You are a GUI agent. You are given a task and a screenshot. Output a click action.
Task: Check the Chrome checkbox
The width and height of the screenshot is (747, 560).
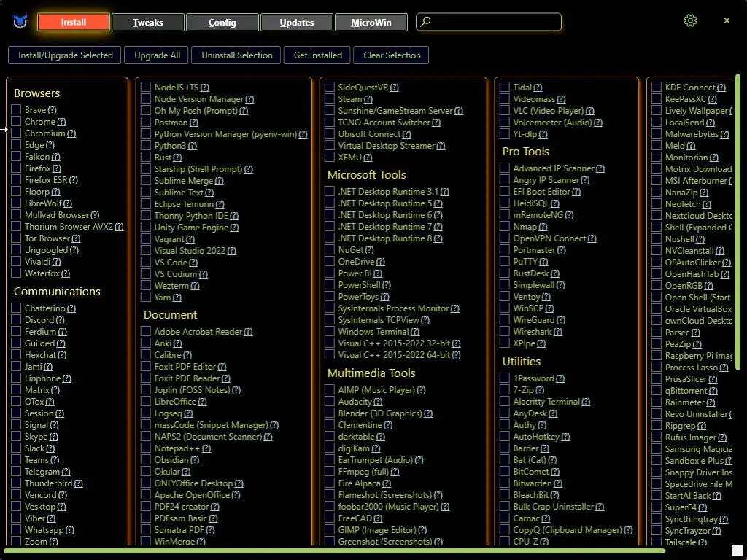[16, 122]
